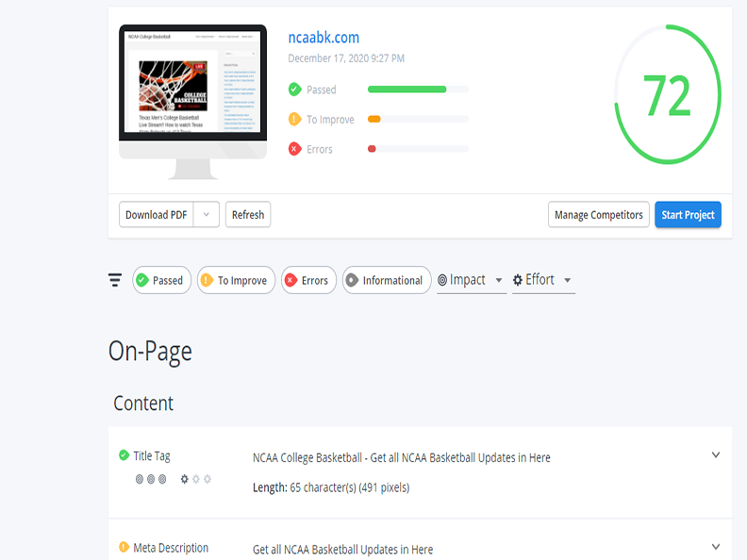
Task: Click the orange To Improve warning icon in summary
Action: [295, 119]
